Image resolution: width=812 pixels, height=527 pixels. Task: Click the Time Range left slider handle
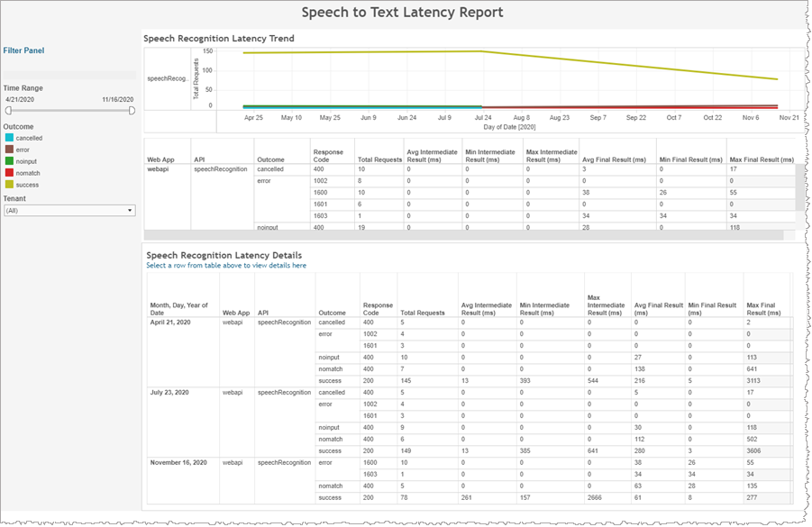pos(8,110)
